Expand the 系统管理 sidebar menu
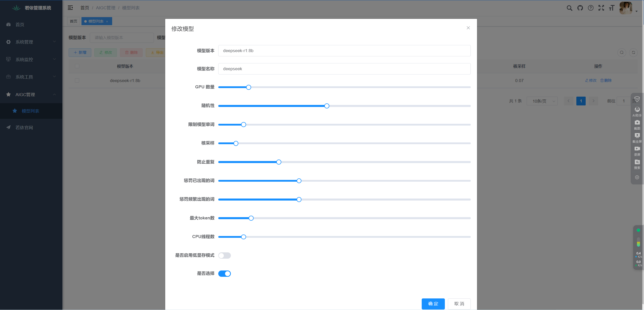Screen dimensions: 644x310 point(31,42)
